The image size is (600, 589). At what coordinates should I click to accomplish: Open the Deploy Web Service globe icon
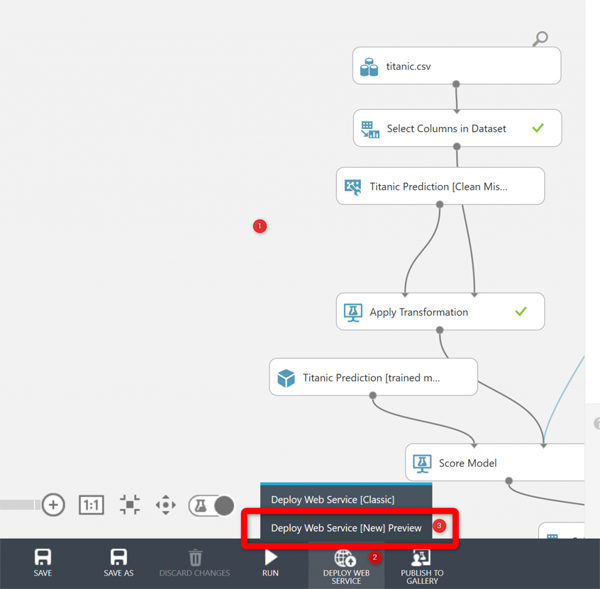point(345,558)
